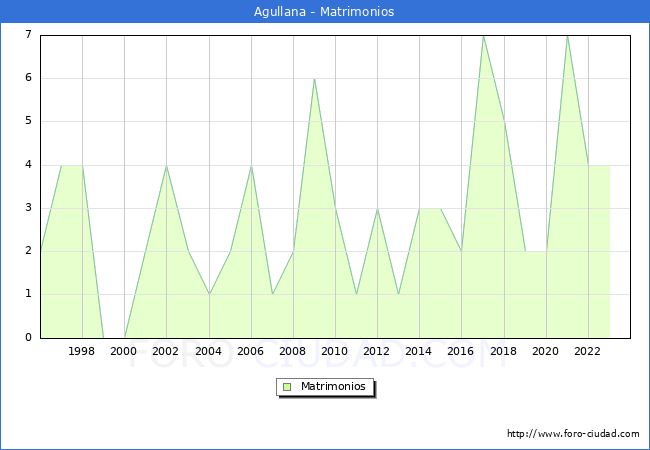
Task: Click the x-axis label 2022
Action: coord(587,351)
